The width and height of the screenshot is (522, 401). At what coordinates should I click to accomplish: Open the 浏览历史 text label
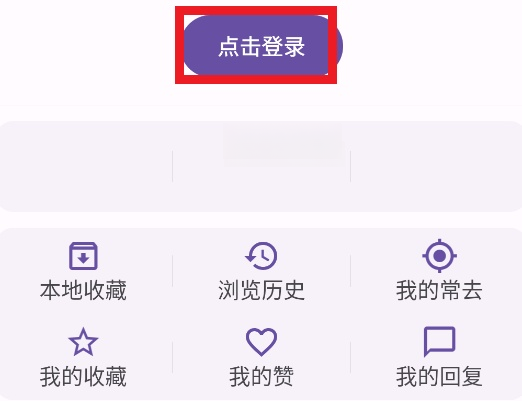261,291
